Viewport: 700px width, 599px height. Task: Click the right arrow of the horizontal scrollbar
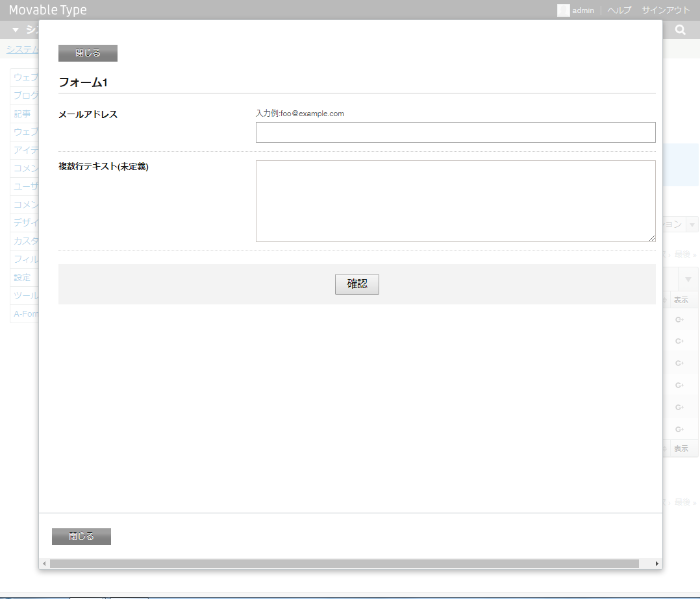(x=656, y=563)
